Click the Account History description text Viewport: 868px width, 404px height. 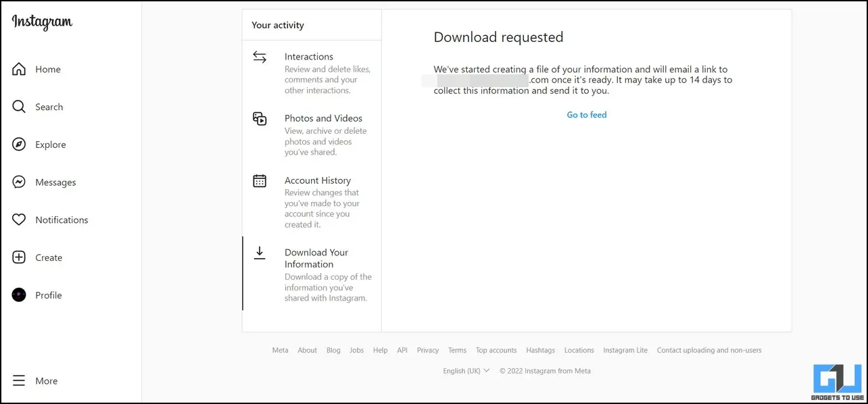[x=322, y=208]
